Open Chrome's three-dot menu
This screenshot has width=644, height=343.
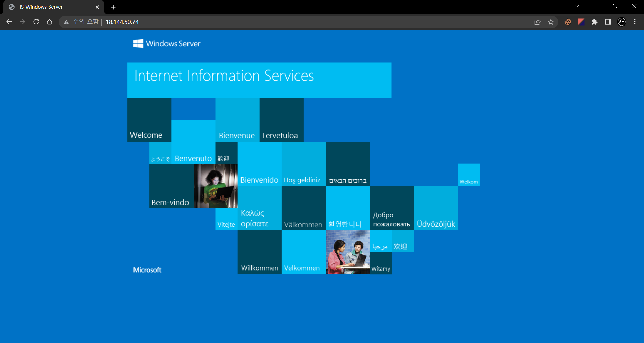[635, 22]
